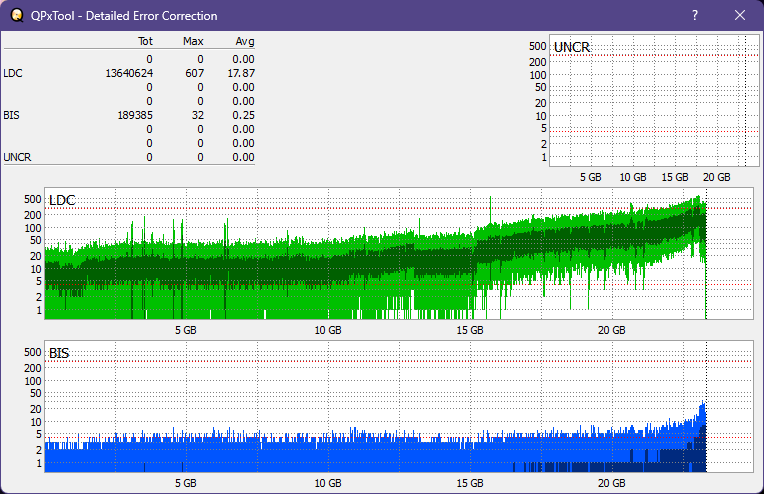The width and height of the screenshot is (764, 494).
Task: Click the Tot column header
Action: click(145, 41)
